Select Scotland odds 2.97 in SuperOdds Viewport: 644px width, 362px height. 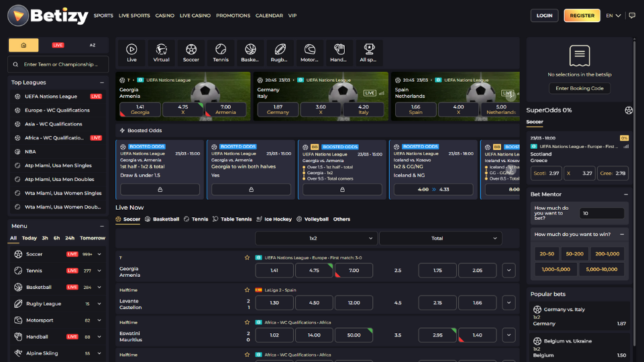click(546, 173)
